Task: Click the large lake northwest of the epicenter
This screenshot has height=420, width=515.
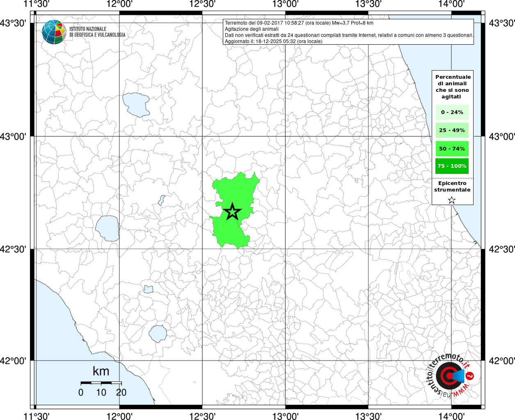Action: [x=136, y=105]
